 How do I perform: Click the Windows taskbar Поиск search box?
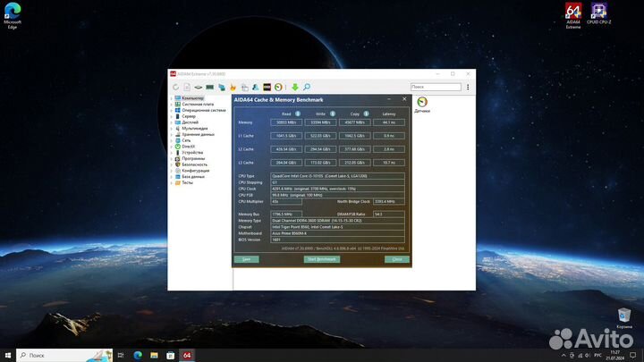coord(64,355)
